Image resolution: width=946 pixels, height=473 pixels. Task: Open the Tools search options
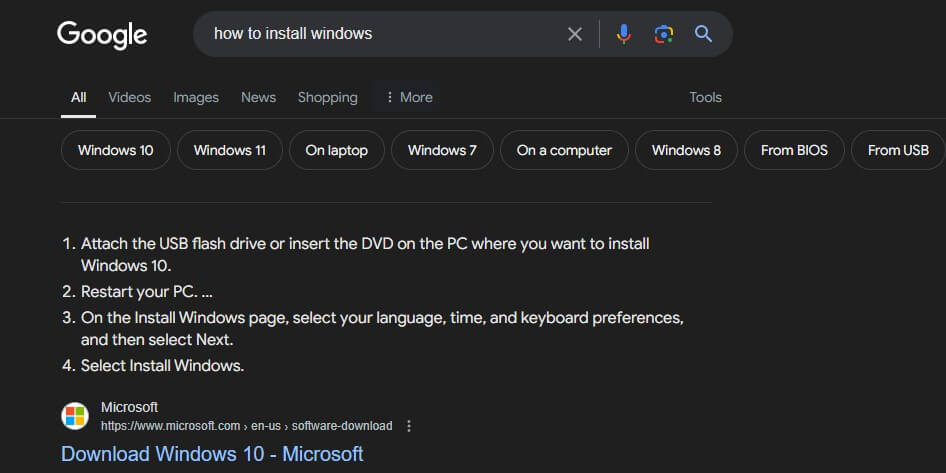[x=705, y=97]
